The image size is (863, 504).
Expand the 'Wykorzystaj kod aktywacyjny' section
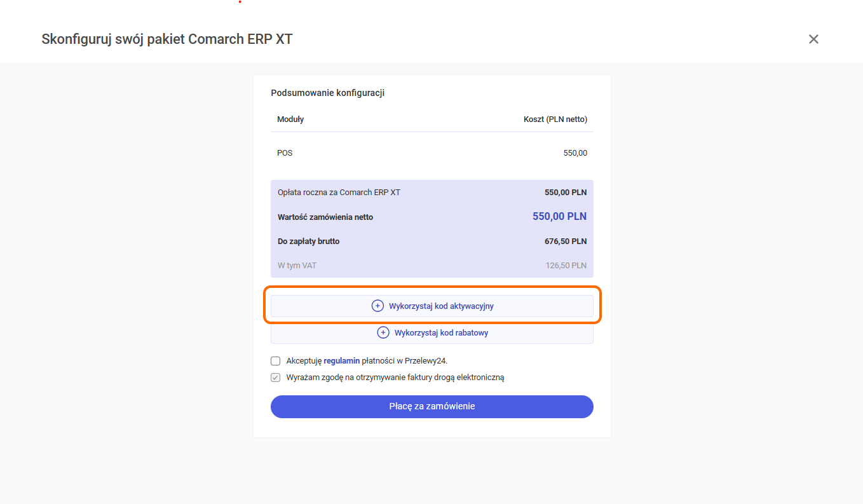click(x=441, y=306)
